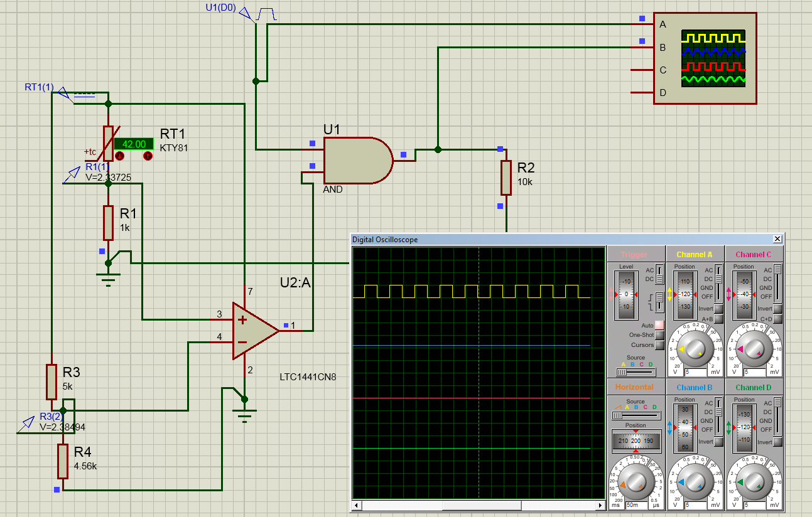Click the RT1 temperature decrease arrow button
Image resolution: width=812 pixels, height=517 pixels.
[x=119, y=156]
